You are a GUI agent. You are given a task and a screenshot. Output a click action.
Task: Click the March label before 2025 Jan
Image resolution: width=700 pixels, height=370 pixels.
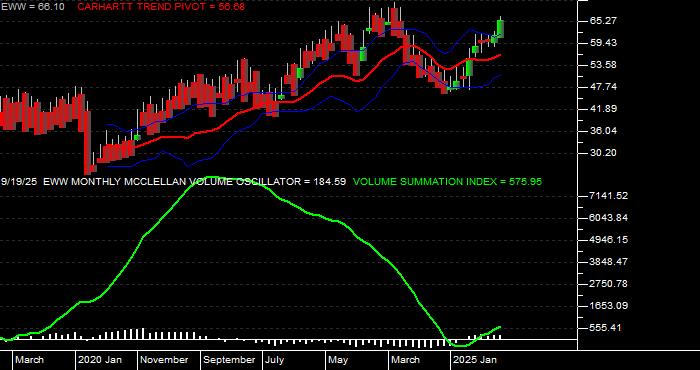[x=405, y=360]
